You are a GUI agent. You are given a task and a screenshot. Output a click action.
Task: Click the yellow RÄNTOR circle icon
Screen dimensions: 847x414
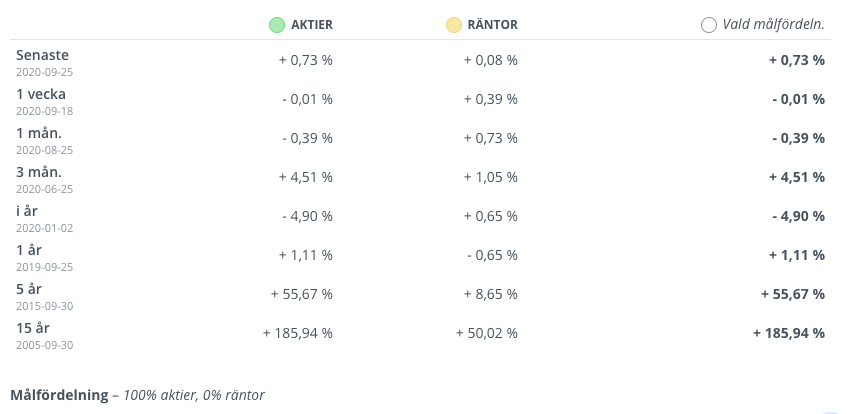click(x=454, y=25)
